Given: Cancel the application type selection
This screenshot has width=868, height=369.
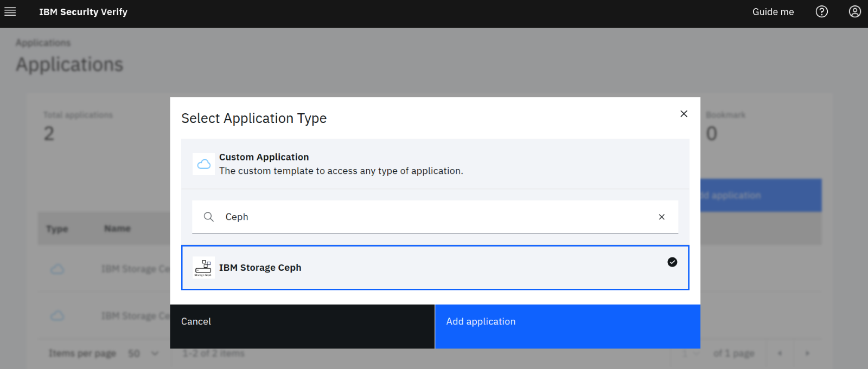Looking at the screenshot, I should 302,327.
